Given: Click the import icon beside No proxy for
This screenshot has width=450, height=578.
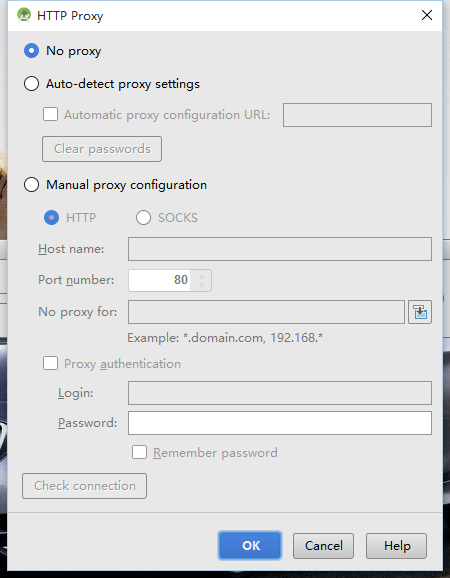Looking at the screenshot, I should click(420, 312).
